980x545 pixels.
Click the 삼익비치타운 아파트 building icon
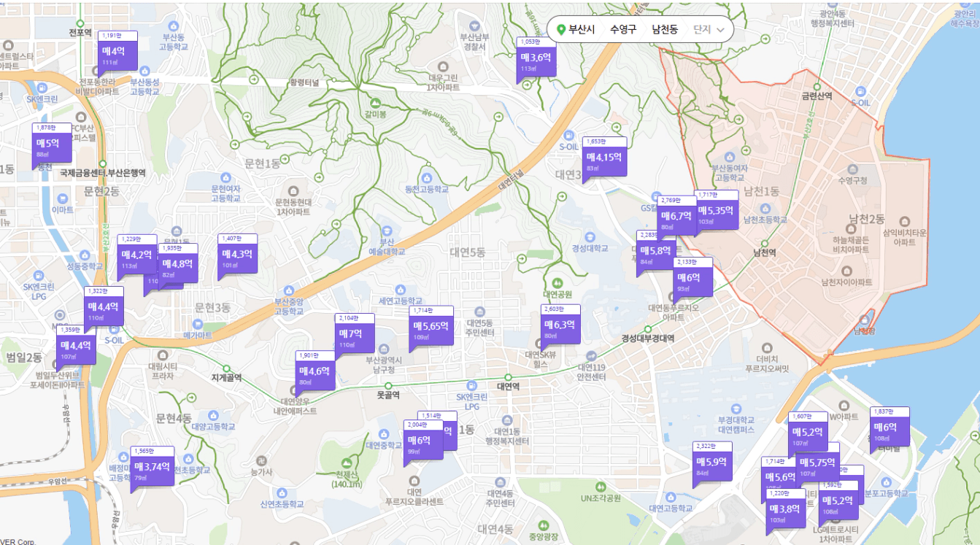pos(905,220)
